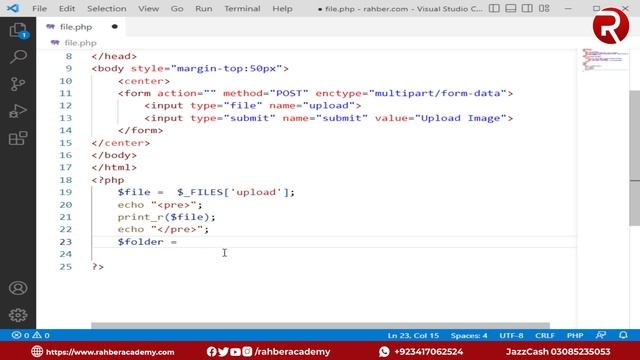This screenshot has height=360, width=640.
Task: Open the Help menu
Action: pos(282,9)
